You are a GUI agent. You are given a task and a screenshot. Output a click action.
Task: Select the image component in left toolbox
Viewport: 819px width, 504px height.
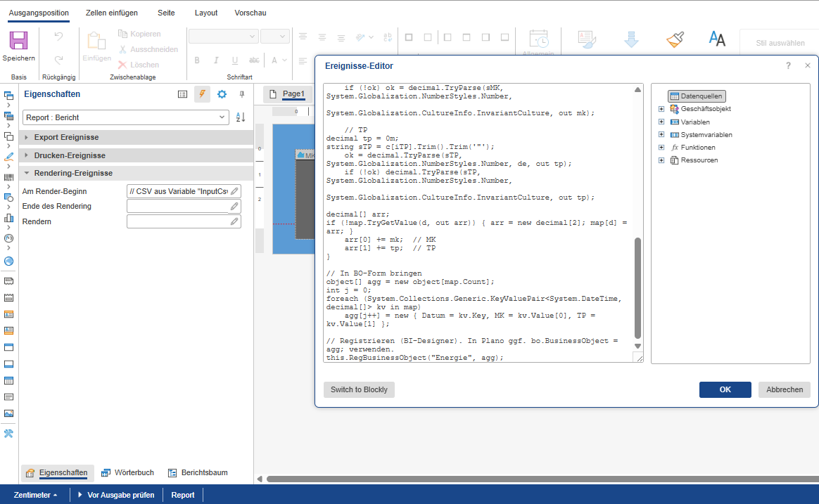(9, 413)
